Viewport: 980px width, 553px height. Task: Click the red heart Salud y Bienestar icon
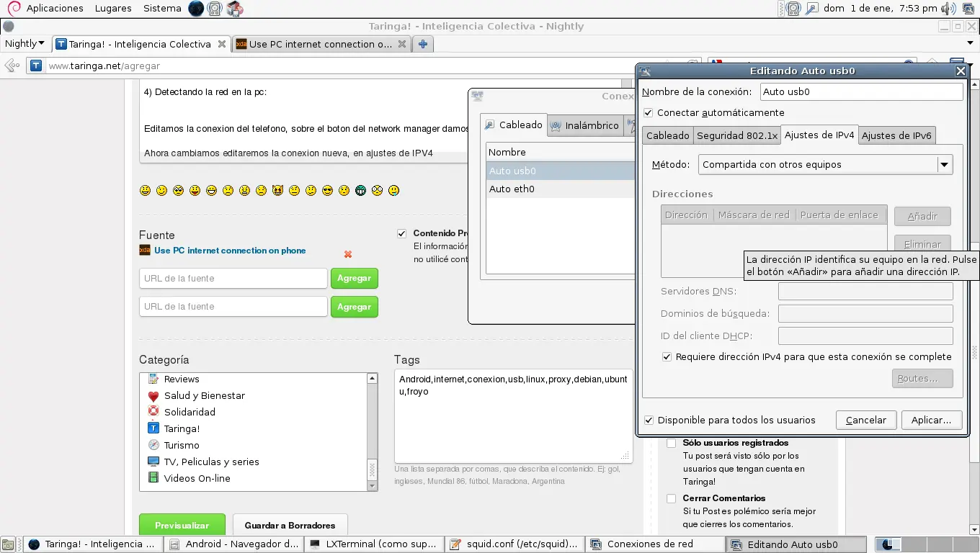coord(153,396)
